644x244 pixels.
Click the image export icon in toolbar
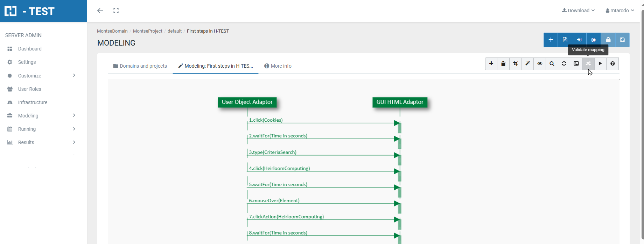576,64
